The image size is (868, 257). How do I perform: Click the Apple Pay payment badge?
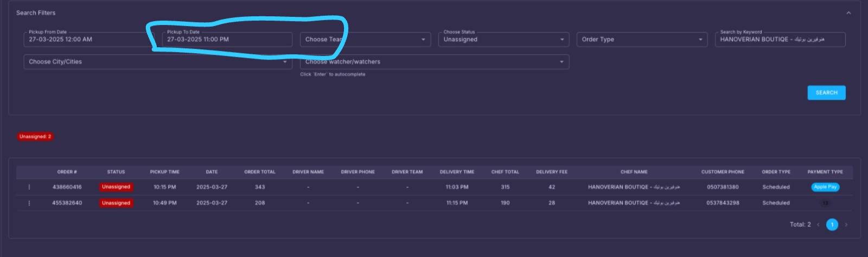[x=825, y=187]
